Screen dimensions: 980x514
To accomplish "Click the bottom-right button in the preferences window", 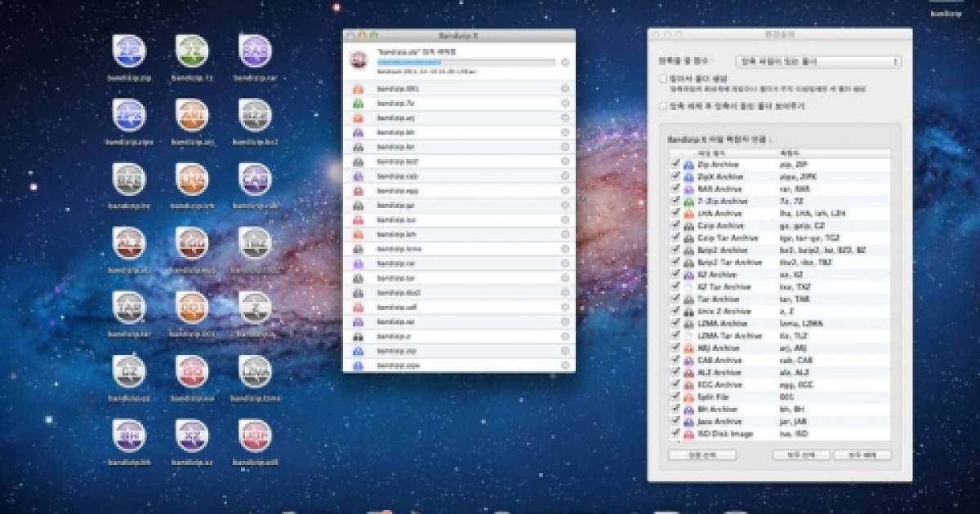I will click(x=862, y=455).
